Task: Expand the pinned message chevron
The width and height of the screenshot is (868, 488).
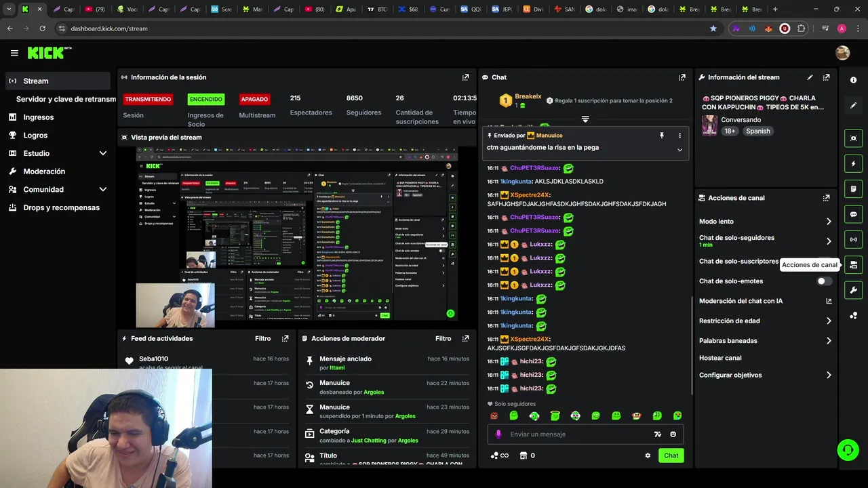Action: pyautogui.click(x=679, y=150)
